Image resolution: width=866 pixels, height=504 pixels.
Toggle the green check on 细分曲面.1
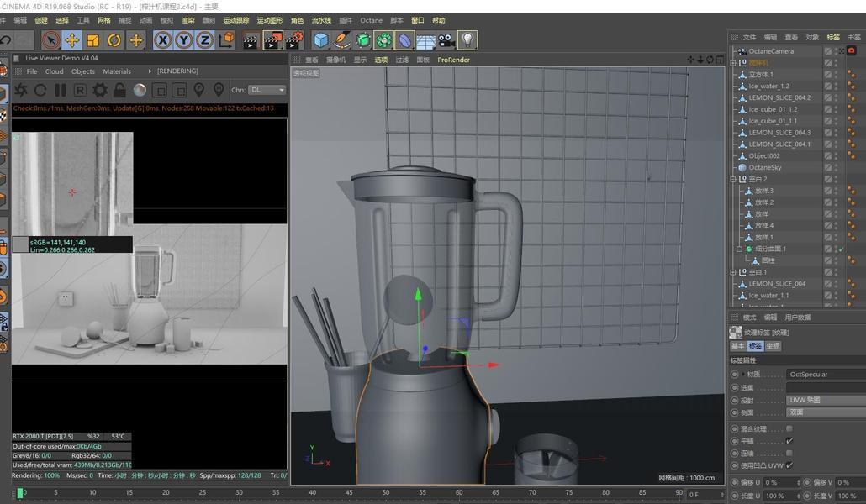tap(841, 249)
